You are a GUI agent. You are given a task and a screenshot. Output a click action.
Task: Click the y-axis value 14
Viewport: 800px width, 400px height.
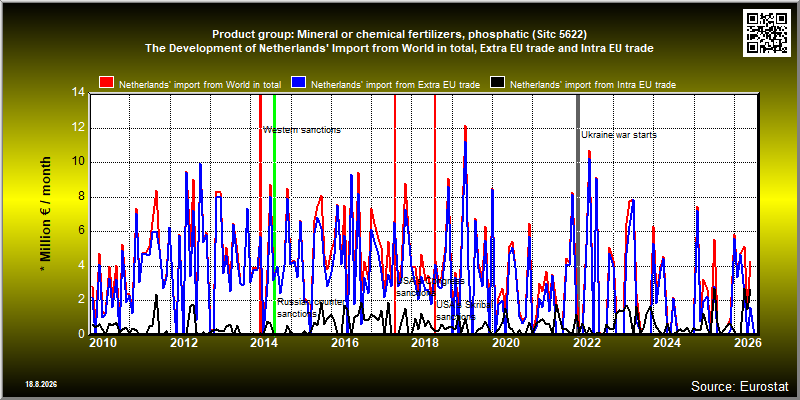(x=78, y=93)
